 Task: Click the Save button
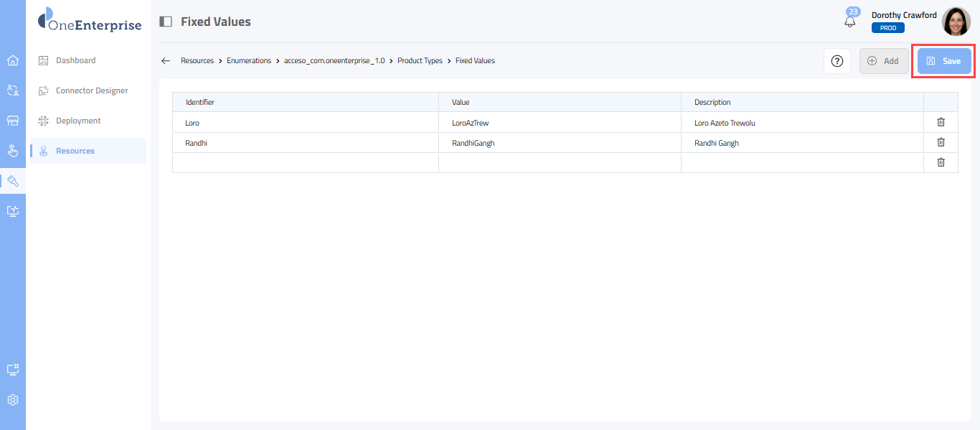click(944, 61)
